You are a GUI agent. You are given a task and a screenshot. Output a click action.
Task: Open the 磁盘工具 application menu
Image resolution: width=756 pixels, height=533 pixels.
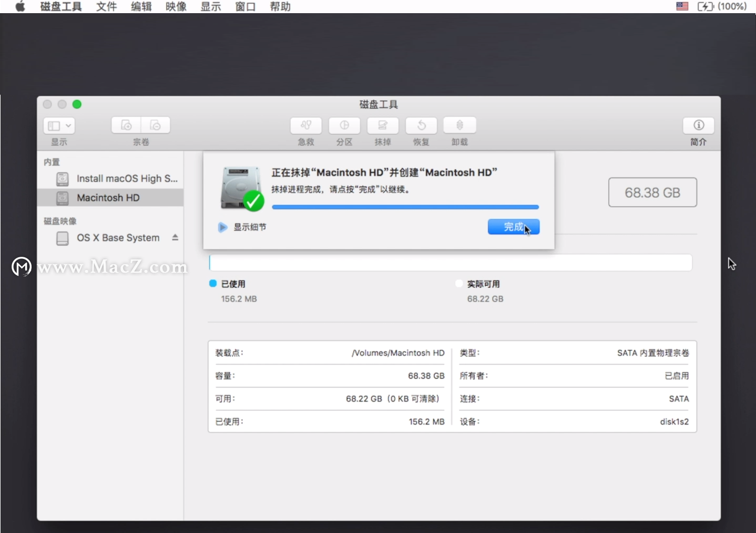click(61, 6)
